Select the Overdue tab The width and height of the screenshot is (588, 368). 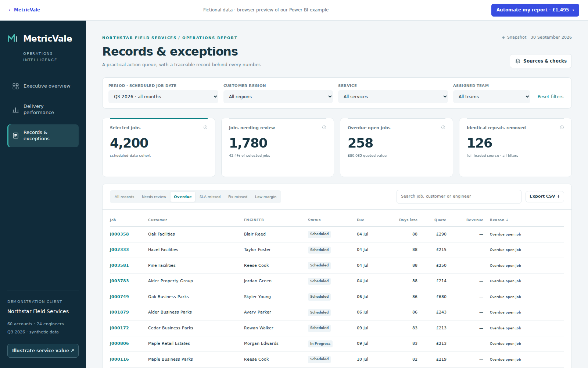[x=183, y=197]
